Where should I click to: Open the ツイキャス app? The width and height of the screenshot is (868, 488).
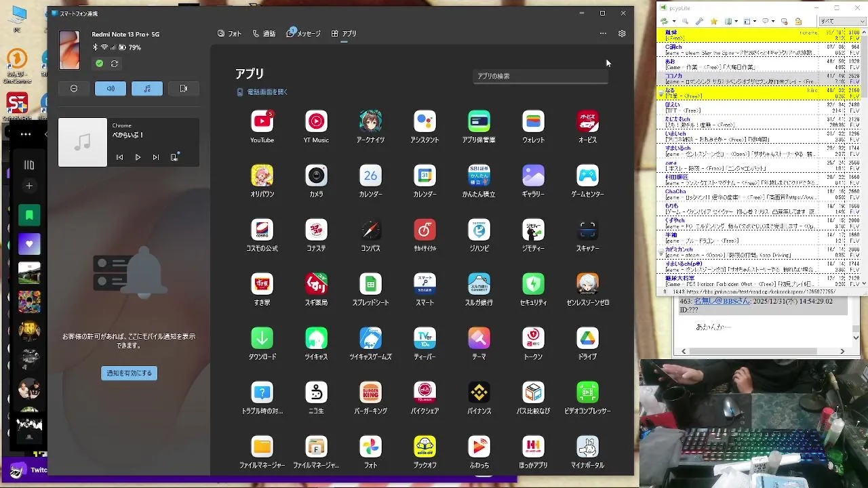[316, 338]
